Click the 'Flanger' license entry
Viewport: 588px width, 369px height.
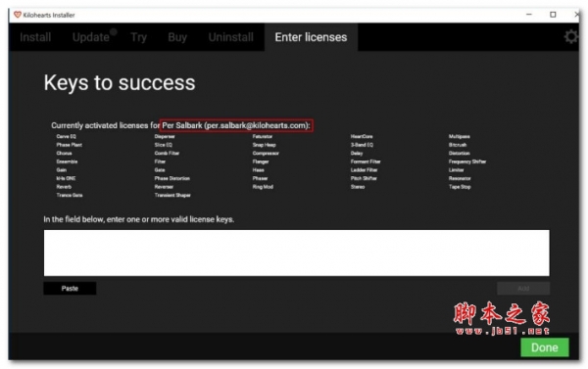[261, 161]
